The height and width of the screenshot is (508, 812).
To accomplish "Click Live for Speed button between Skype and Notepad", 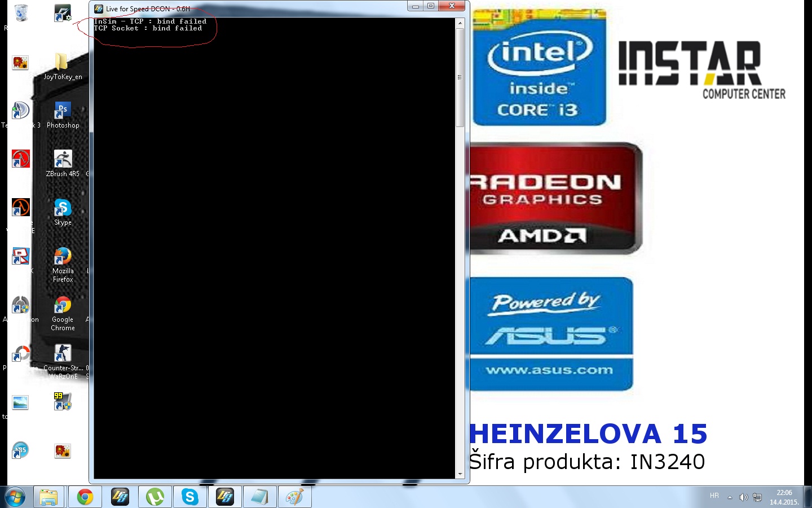I will click(225, 497).
